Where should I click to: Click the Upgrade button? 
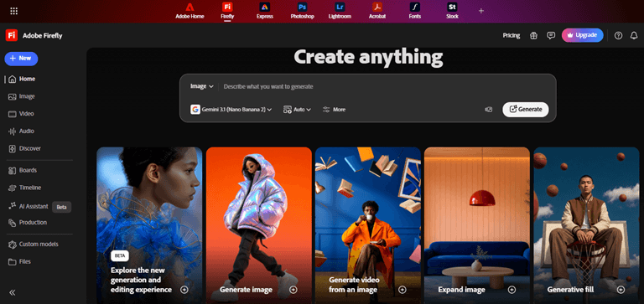tap(582, 35)
